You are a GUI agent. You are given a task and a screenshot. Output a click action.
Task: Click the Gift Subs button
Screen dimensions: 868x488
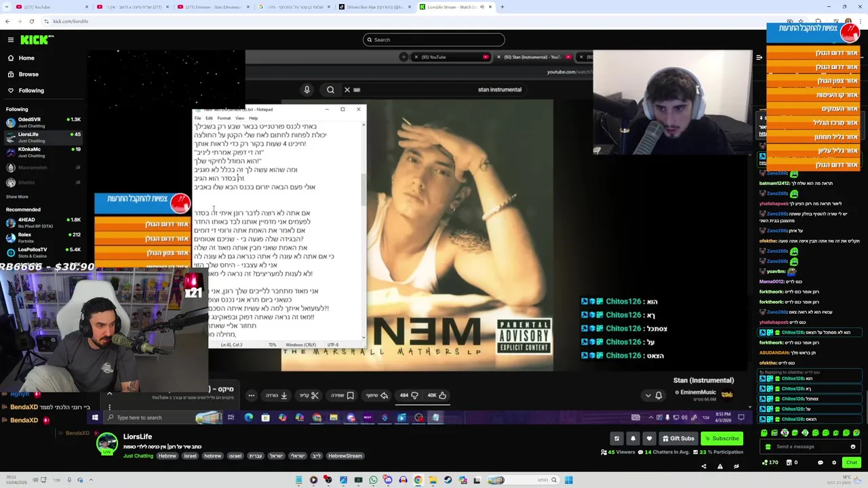click(x=678, y=439)
